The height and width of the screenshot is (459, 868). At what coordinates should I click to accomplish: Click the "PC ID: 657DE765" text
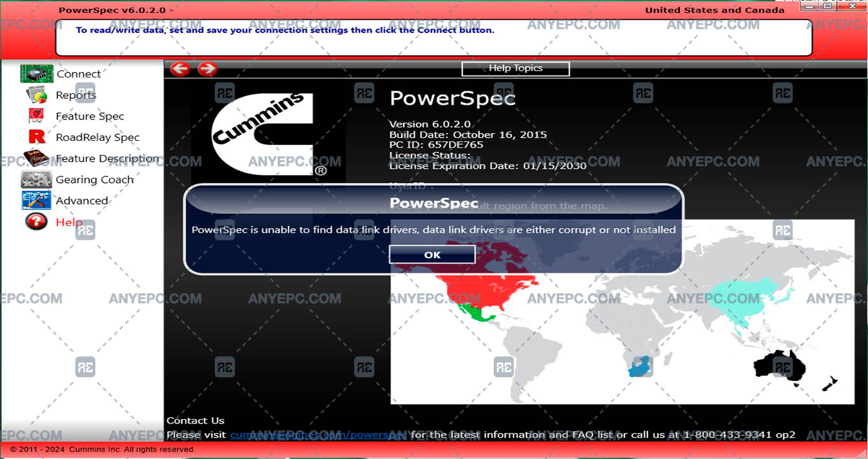click(437, 145)
